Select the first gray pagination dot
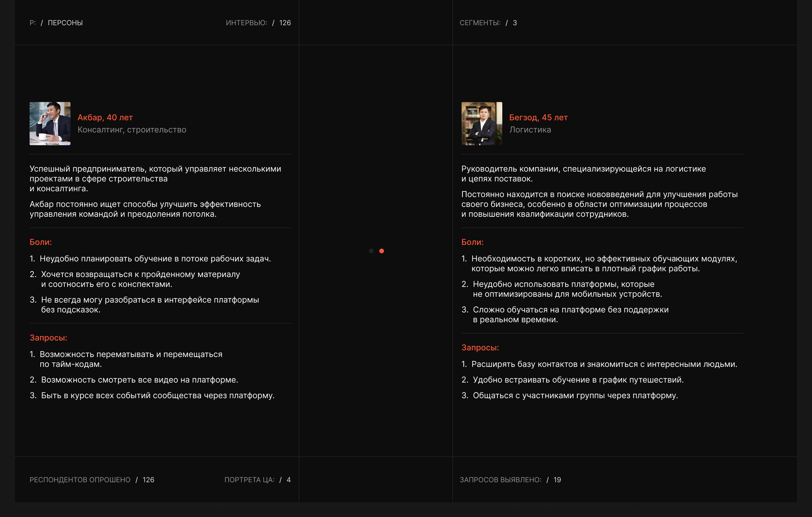The image size is (812, 517). (x=371, y=251)
